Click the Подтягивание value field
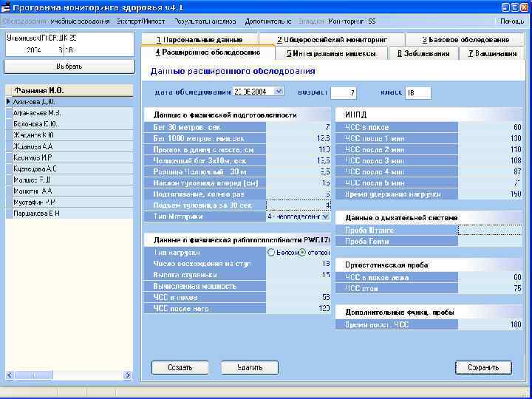This screenshot has width=532, height=399. pos(299,194)
